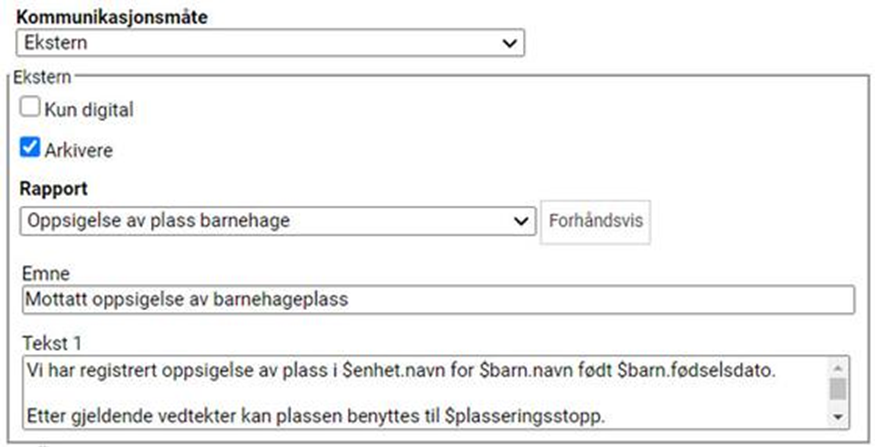The width and height of the screenshot is (875, 447).
Task: Click the Ekstern group box legend
Action: click(40, 76)
